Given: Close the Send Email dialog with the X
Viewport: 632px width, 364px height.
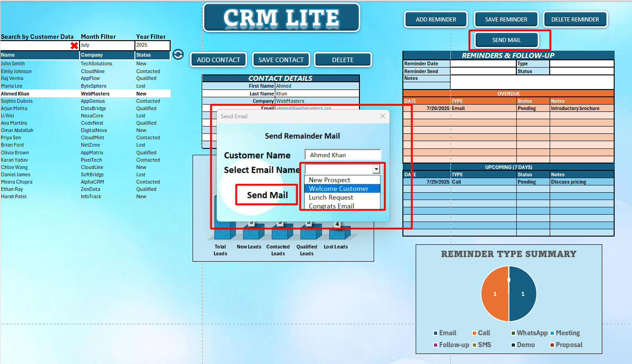Looking at the screenshot, I should click(382, 116).
